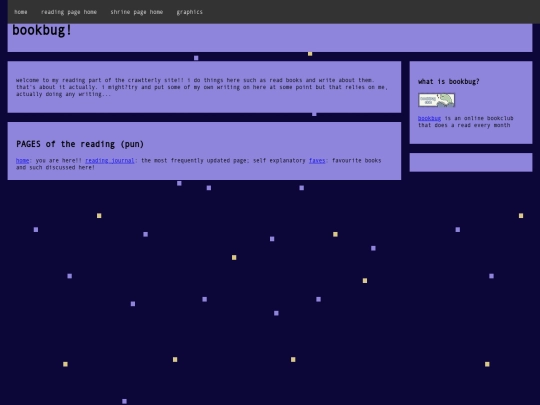Go to reading page home
This screenshot has width=540, height=405.
[x=69, y=12]
